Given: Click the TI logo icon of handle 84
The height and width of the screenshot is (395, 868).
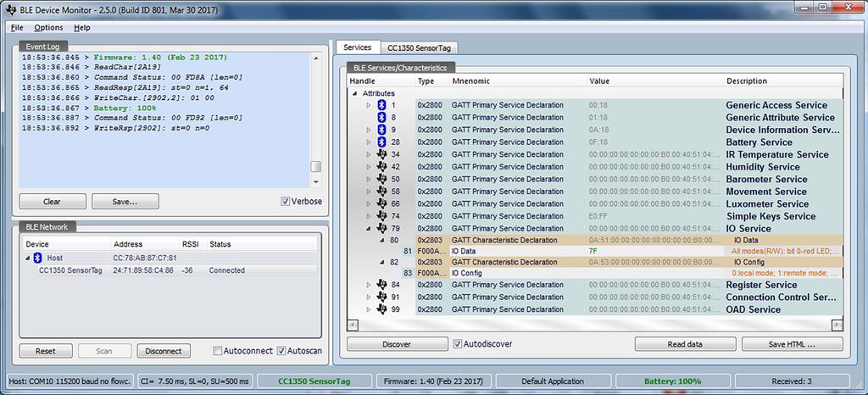Looking at the screenshot, I should point(381,284).
